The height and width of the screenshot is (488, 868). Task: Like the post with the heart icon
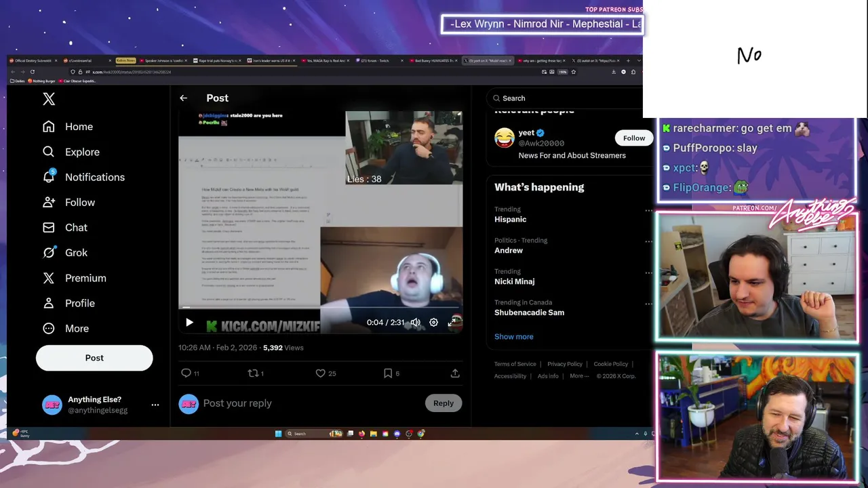325,373
